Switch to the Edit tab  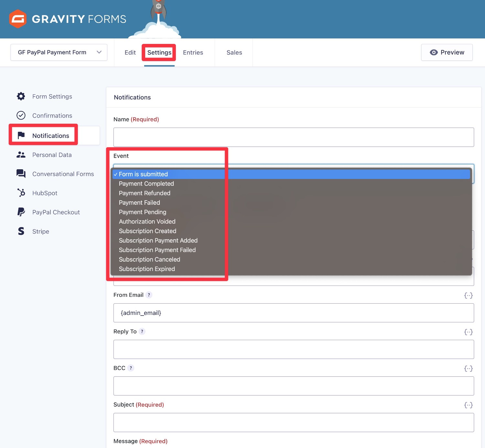click(130, 52)
